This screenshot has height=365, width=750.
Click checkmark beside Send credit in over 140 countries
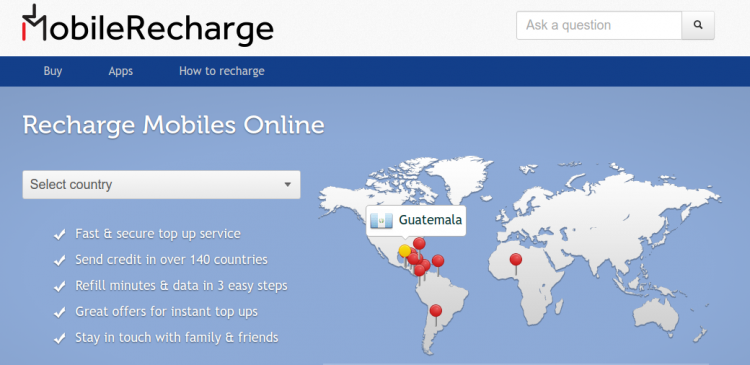coord(59,260)
